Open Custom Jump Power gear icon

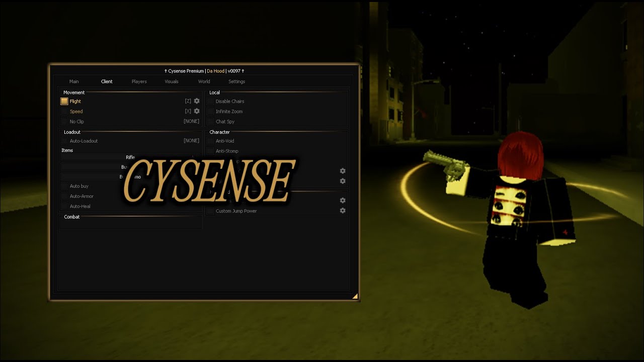coord(343,211)
